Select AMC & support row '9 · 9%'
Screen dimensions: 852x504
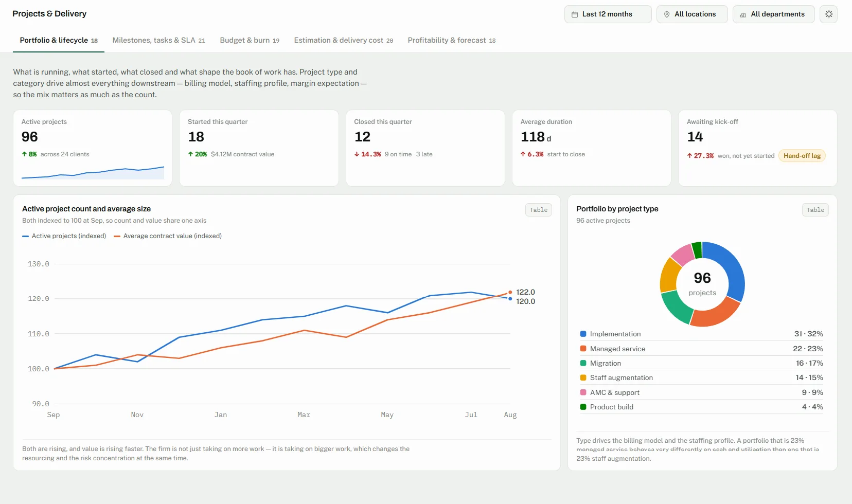click(x=702, y=392)
